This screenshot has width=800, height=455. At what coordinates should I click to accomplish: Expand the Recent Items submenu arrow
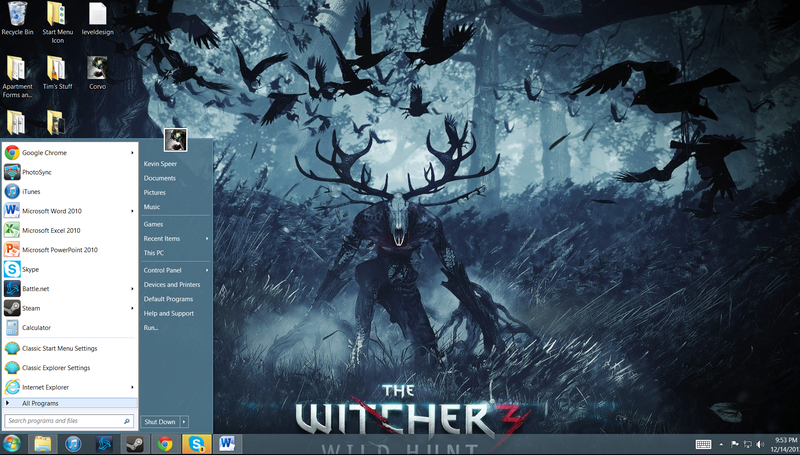(207, 238)
